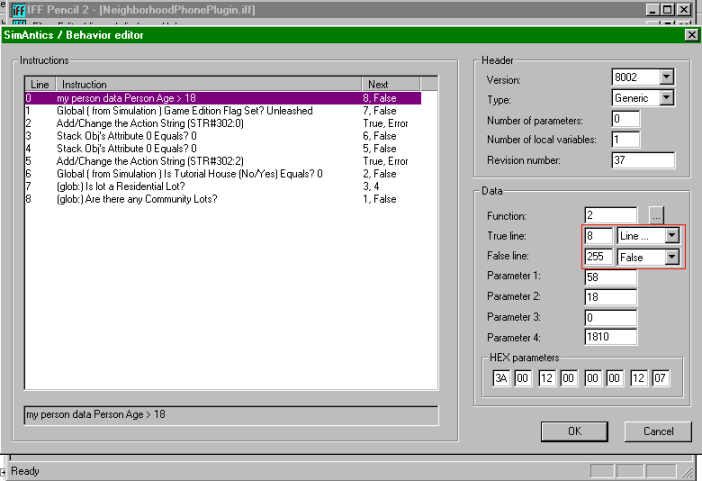Open the False line target dropdown
Screen dimensions: 702x481
click(672, 257)
